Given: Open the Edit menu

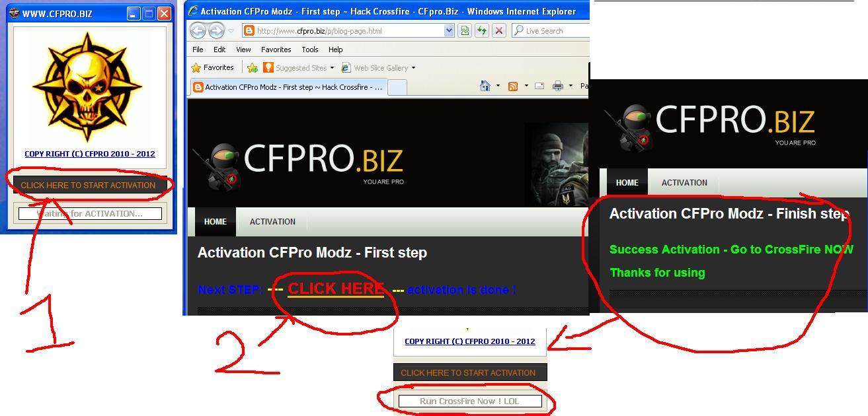Looking at the screenshot, I should (219, 50).
